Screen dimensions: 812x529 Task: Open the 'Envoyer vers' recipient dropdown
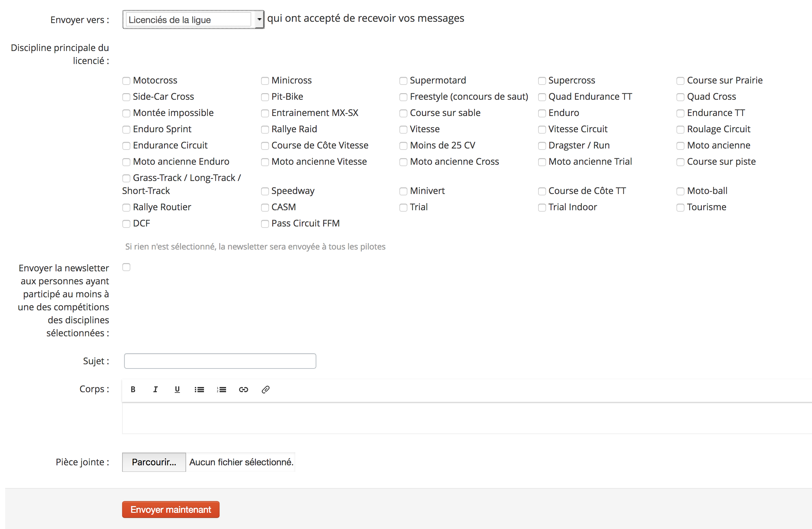193,20
